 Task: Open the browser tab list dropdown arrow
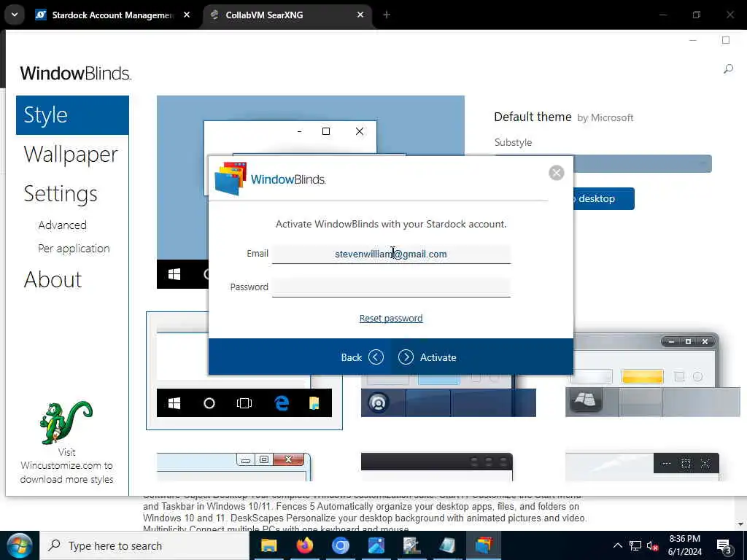click(x=15, y=15)
